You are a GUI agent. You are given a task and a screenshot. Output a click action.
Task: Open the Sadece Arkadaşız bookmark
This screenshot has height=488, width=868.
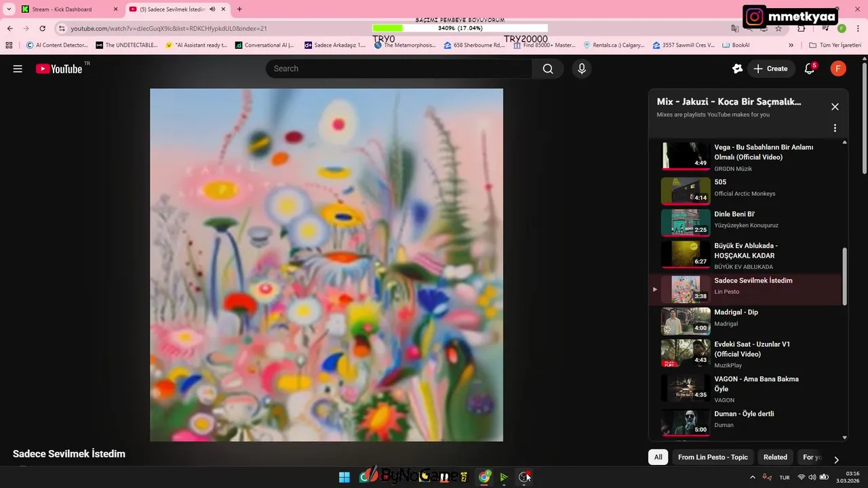(x=335, y=45)
